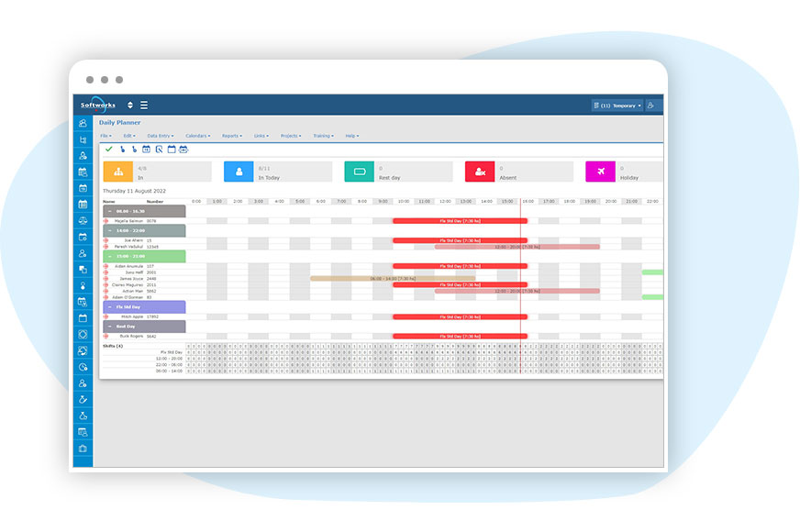This screenshot has width=800, height=532.
Task: Click the Daily Planner page title
Action: pyautogui.click(x=119, y=122)
